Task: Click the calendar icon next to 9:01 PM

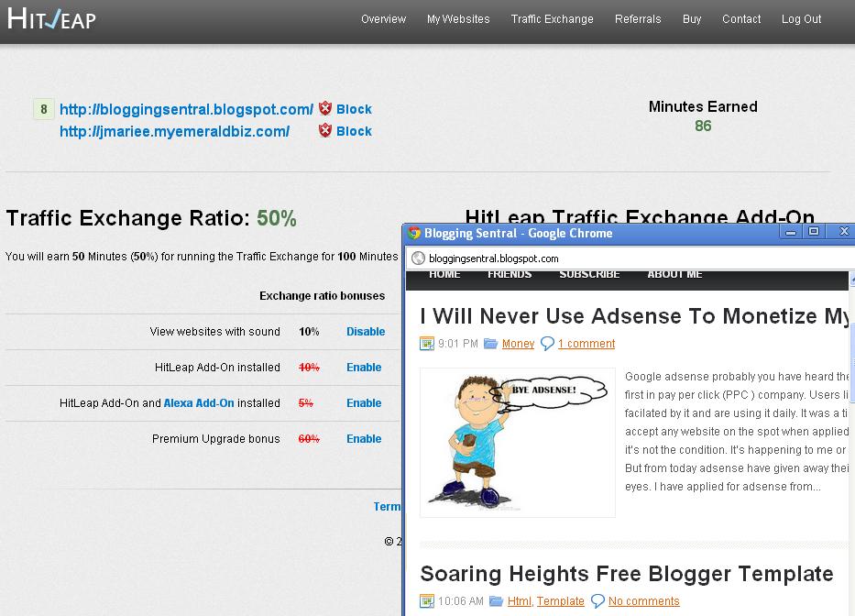Action: point(426,343)
